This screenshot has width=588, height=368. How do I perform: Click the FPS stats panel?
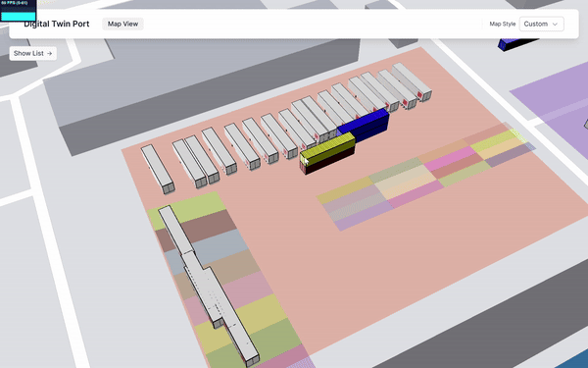[x=18, y=11]
